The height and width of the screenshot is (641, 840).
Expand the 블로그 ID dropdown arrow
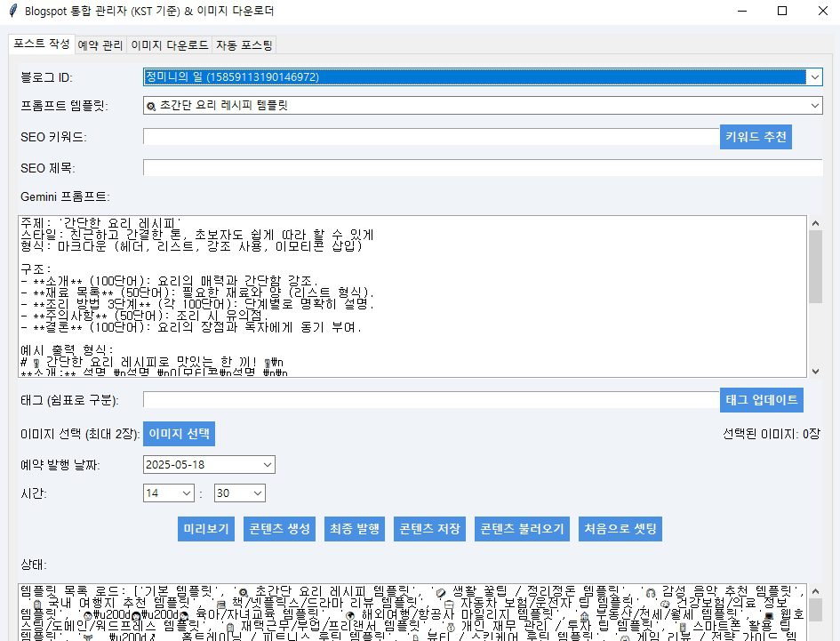(815, 77)
